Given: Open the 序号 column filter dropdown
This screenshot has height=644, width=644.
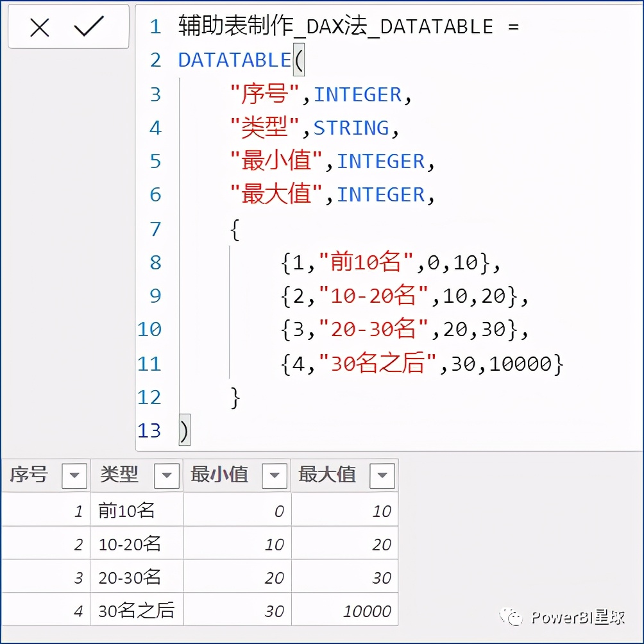Looking at the screenshot, I should 74,475.
